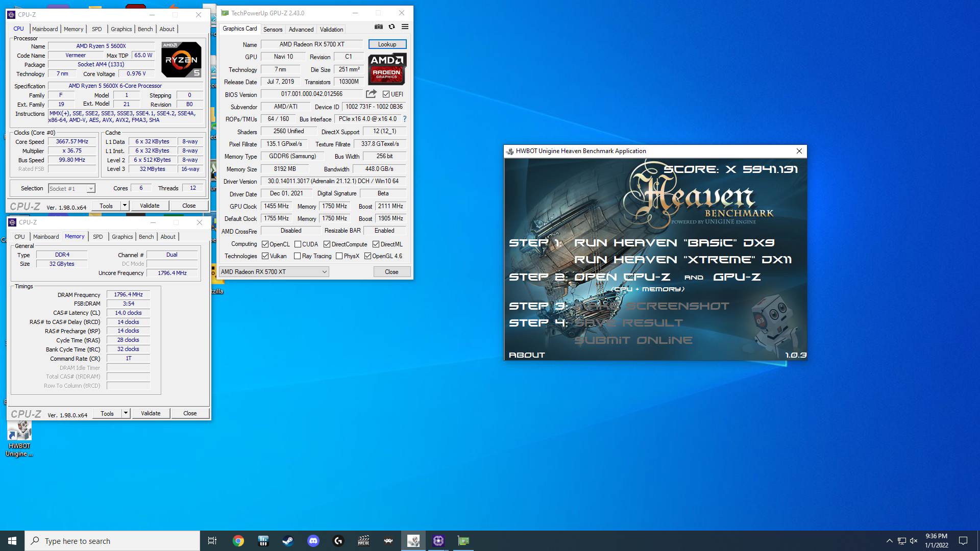Open Advanced tab in GPU-Z
The height and width of the screenshot is (551, 980).
coord(301,30)
